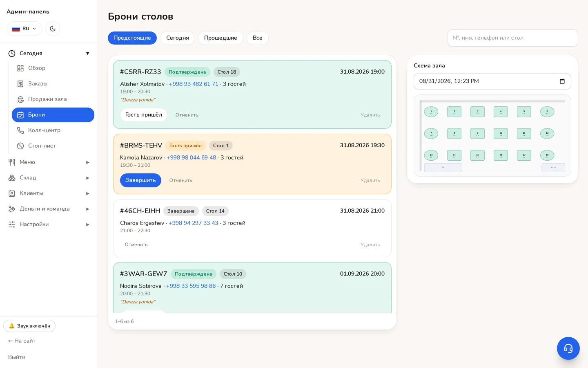Toggle dark mode moon icon
Image resolution: width=588 pixels, height=368 pixels.
pos(53,29)
